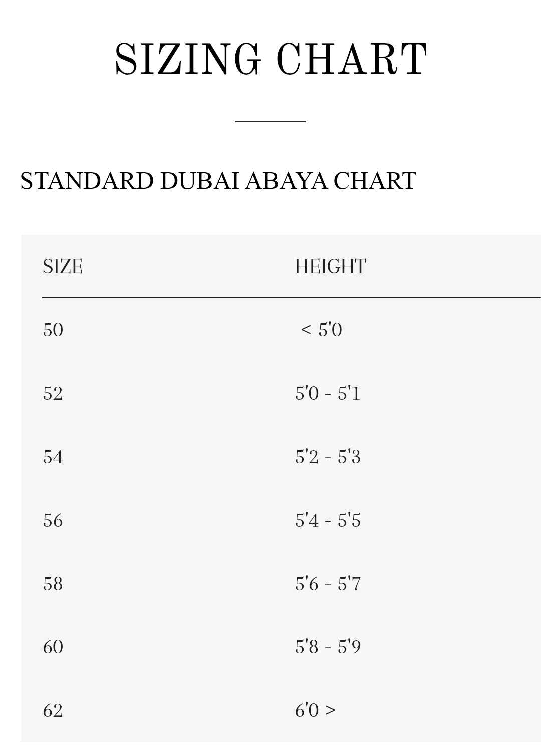Click the "5'0 - 5'1" height cell
Screen dimensions: 541x756
pos(328,393)
